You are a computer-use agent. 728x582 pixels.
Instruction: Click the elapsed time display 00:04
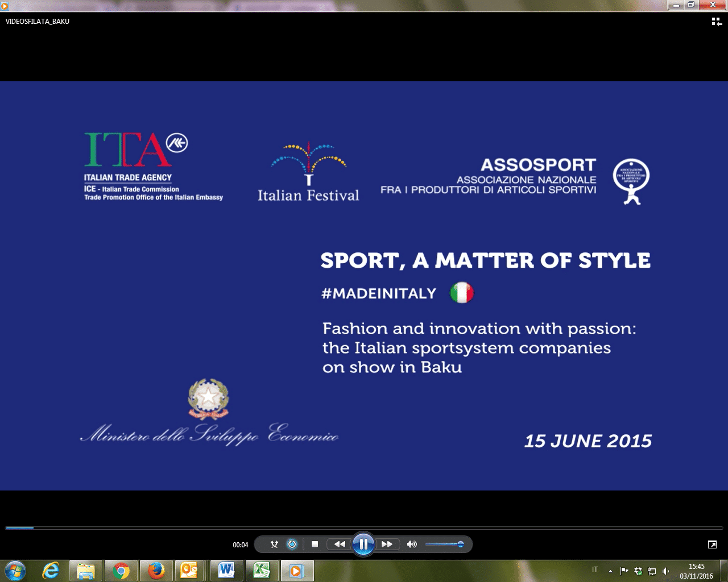click(x=240, y=544)
